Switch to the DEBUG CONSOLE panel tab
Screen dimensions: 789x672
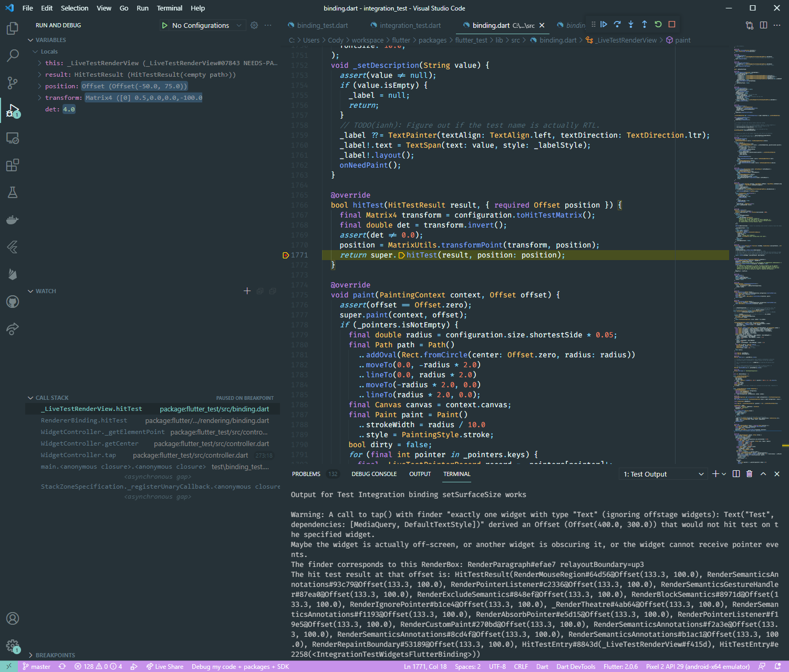374,474
